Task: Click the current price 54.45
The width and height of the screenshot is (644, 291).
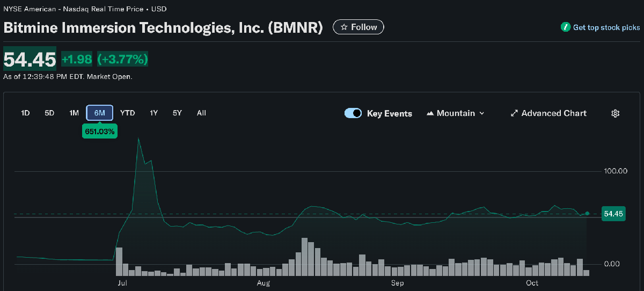Action: point(30,60)
